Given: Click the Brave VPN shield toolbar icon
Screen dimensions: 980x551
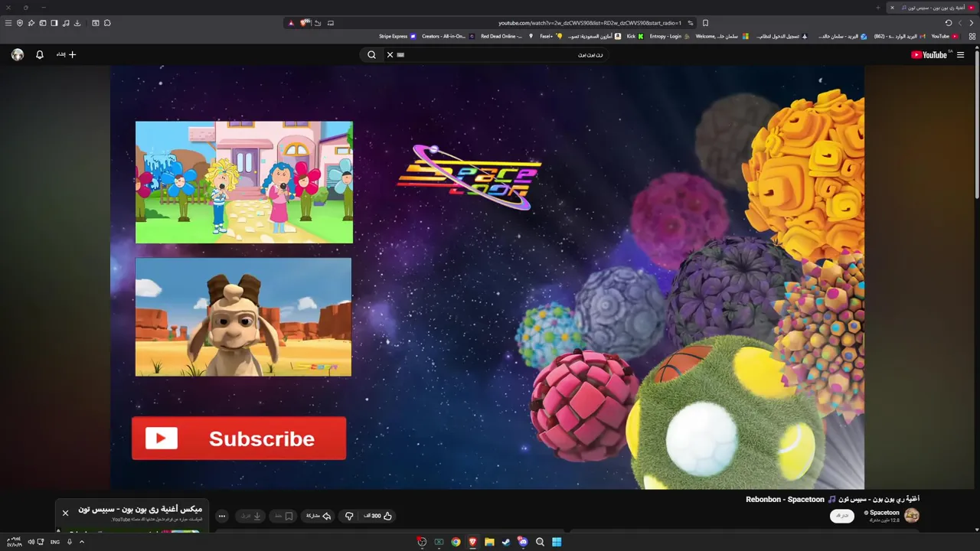Looking at the screenshot, I should point(20,23).
